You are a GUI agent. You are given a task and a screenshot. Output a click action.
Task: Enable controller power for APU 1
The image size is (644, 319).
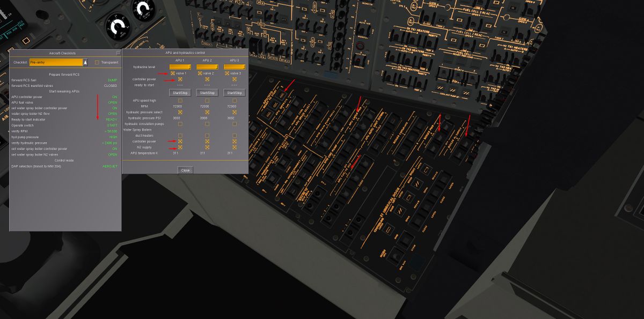tap(180, 79)
